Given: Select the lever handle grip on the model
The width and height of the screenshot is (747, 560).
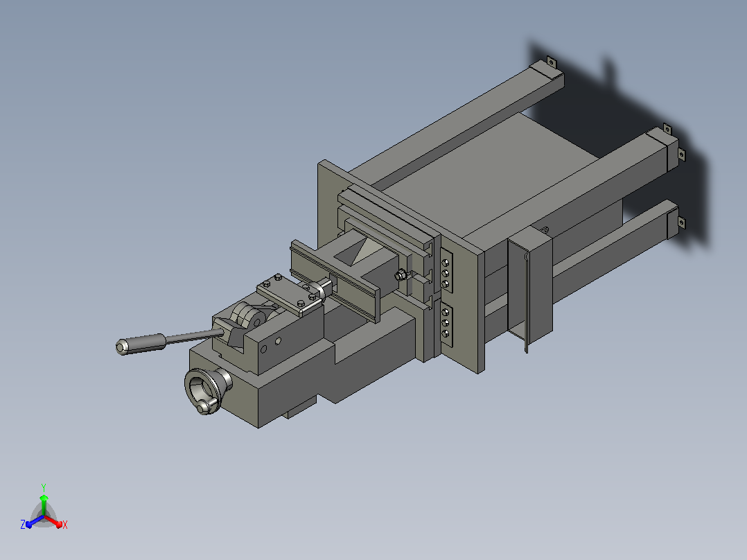Looking at the screenshot, I should pos(141,343).
